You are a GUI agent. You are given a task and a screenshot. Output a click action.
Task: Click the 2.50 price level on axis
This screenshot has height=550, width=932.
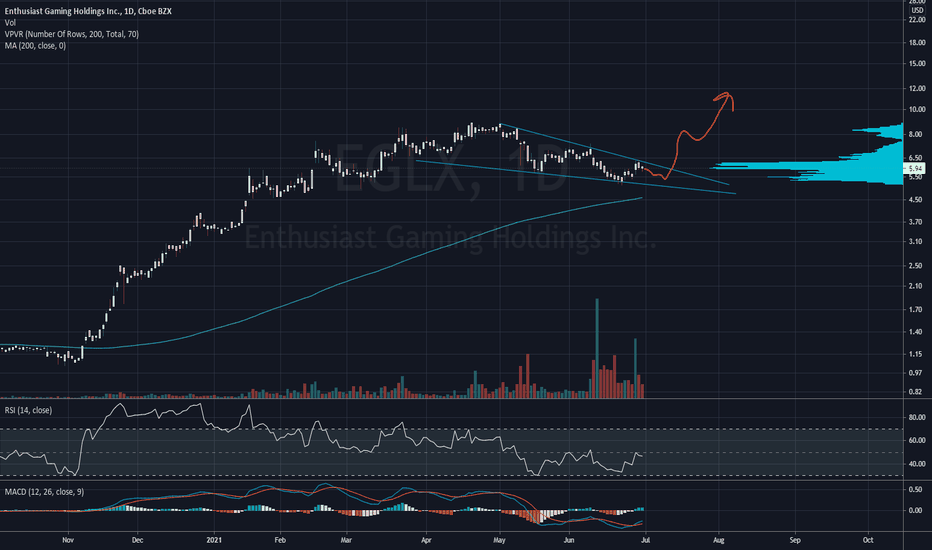coord(916,266)
